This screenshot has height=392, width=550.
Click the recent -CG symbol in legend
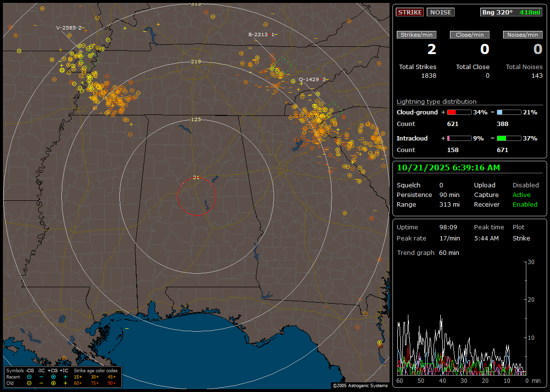(29, 377)
